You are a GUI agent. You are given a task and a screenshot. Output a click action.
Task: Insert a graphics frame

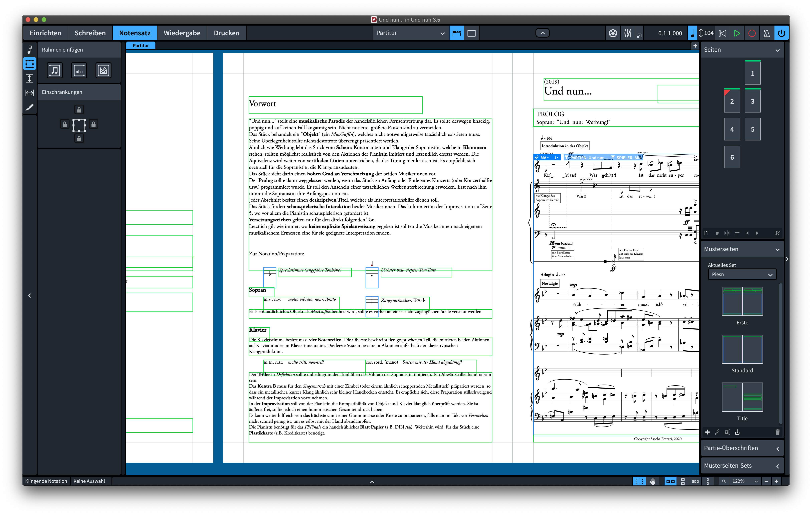pos(103,71)
